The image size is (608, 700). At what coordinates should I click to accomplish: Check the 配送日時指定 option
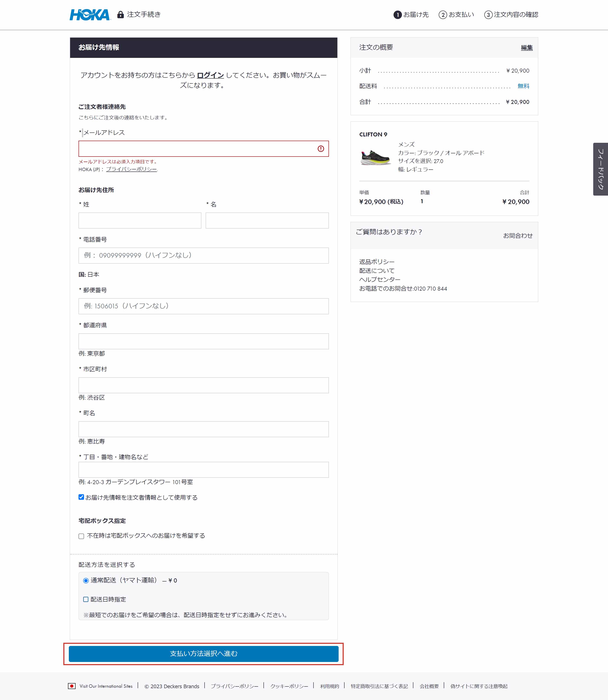click(86, 599)
